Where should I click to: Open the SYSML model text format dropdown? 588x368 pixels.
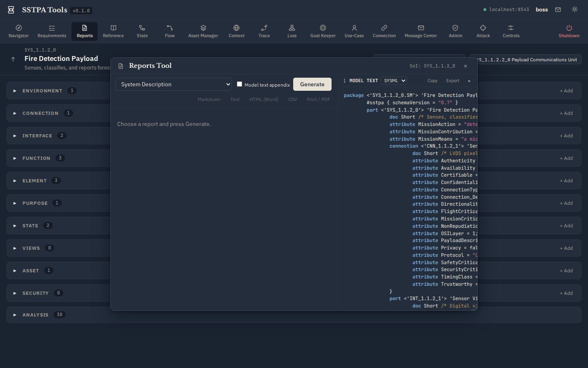[394, 81]
